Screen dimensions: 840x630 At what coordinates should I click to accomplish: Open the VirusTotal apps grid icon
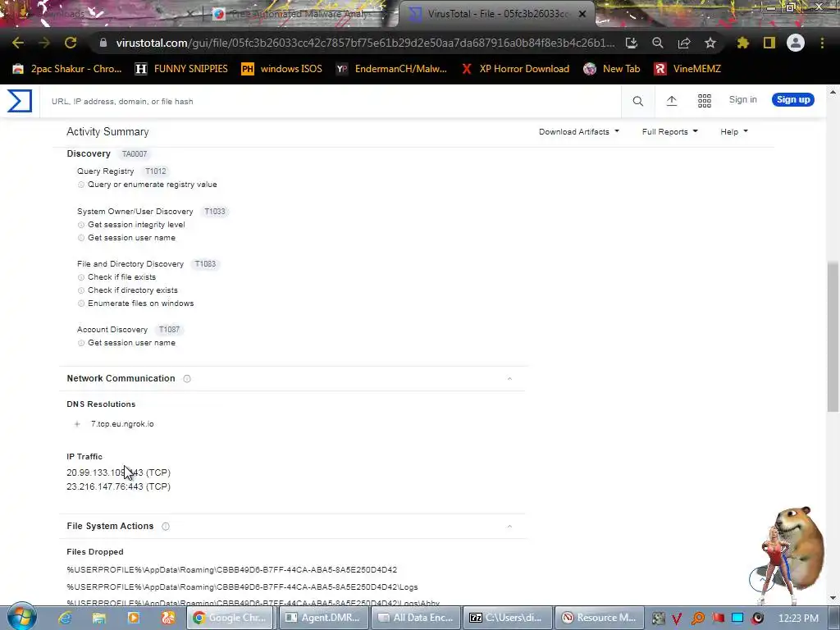point(705,101)
